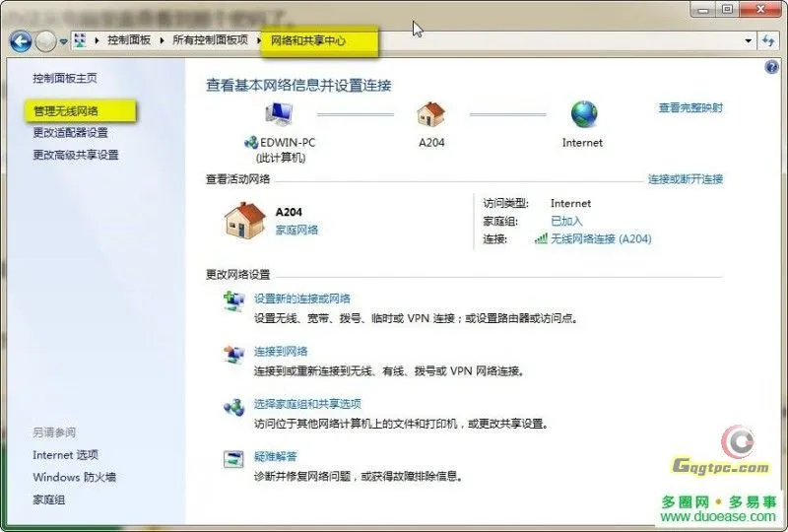Image resolution: width=788 pixels, height=532 pixels.
Task: Select 控制面板 breadcrumb item
Action: pos(129,40)
